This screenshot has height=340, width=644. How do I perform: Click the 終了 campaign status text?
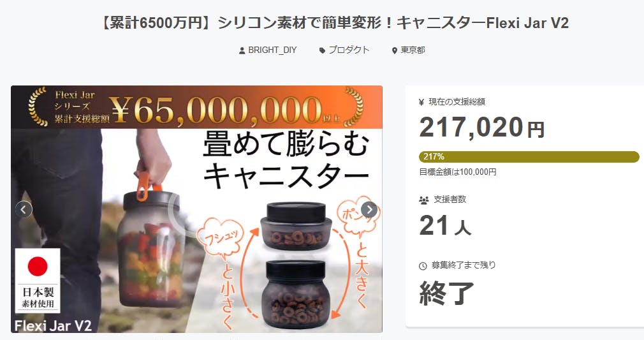point(446,293)
